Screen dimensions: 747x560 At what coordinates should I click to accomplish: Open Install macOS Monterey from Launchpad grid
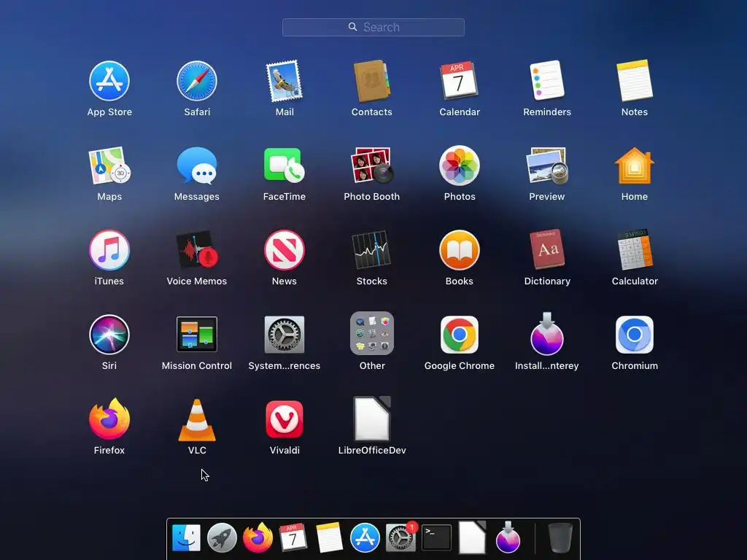click(x=547, y=334)
